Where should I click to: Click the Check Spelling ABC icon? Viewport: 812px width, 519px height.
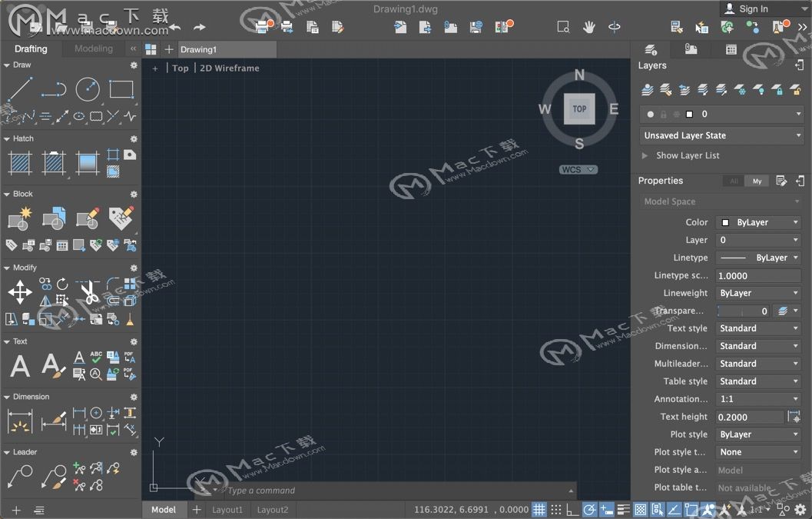coord(96,357)
